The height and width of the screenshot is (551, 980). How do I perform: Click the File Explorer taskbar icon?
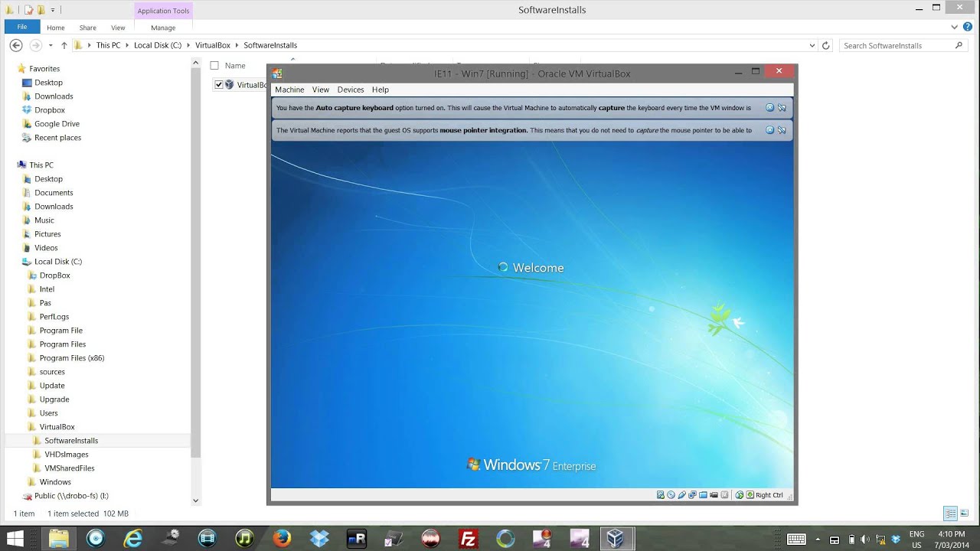click(x=59, y=538)
